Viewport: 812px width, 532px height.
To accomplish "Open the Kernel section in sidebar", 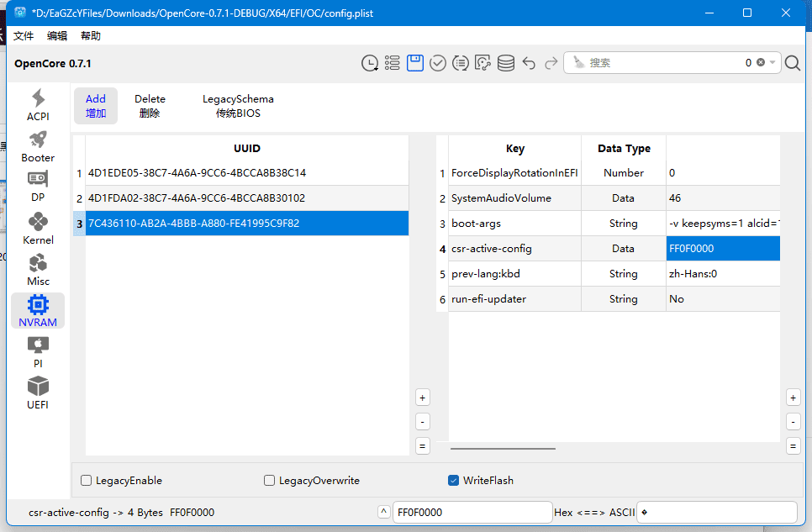I will (38, 228).
